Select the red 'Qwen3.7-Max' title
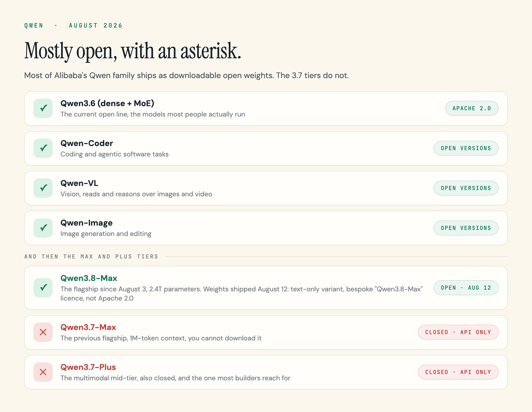The height and width of the screenshot is (412, 532). [88, 327]
